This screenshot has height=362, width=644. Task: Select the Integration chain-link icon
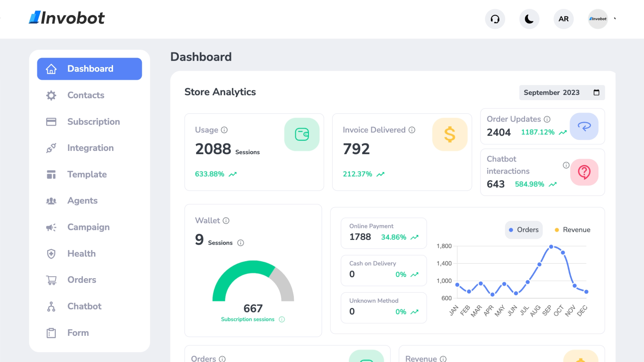click(x=51, y=148)
